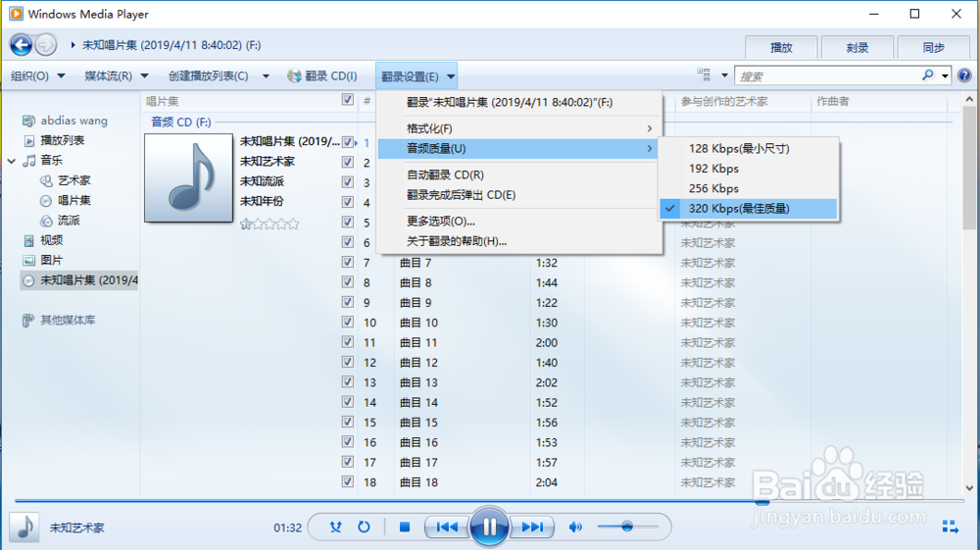Image resolution: width=980 pixels, height=550 pixels.
Task: Rate the album with the stars
Action: click(x=269, y=224)
